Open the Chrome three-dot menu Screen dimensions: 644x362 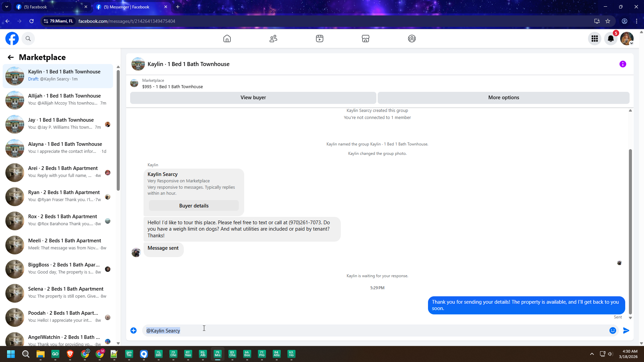coord(637,21)
